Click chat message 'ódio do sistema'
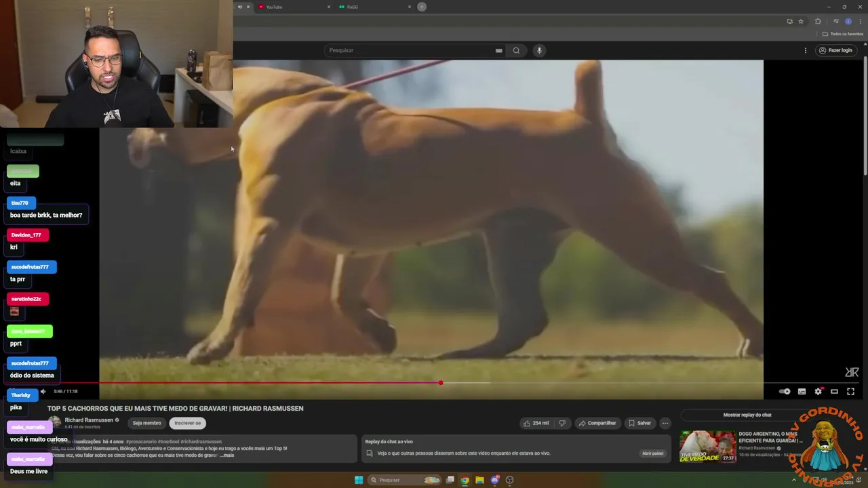Screen dimensions: 868x488 coord(32,375)
